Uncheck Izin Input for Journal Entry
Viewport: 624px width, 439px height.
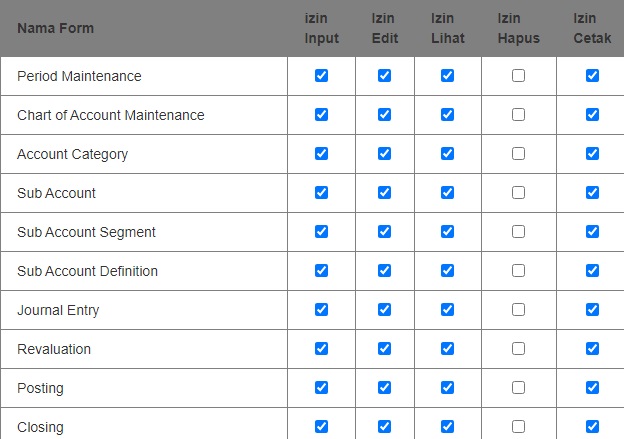pos(321,310)
